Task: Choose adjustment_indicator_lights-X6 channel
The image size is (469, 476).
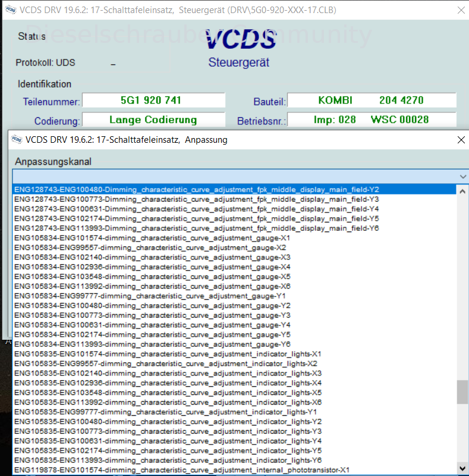Action: pos(234,403)
